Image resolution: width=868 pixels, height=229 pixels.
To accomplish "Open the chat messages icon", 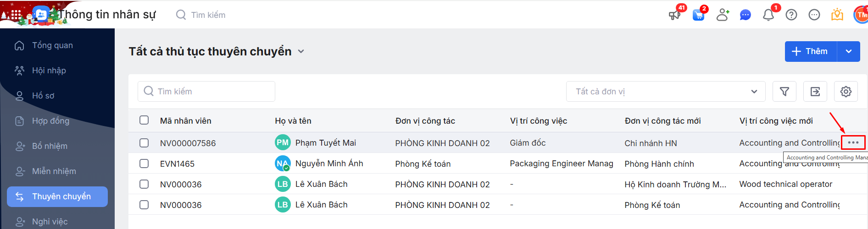I will [x=746, y=15].
